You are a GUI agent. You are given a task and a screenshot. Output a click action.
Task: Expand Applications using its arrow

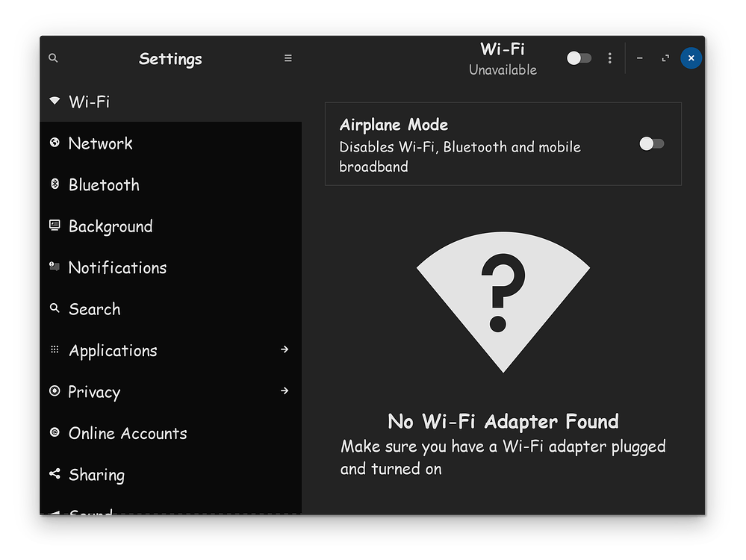click(x=285, y=349)
